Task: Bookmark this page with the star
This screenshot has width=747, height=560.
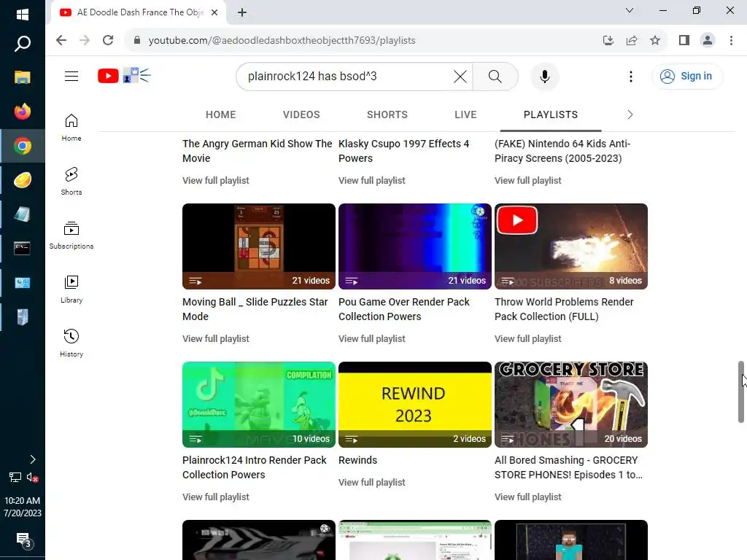Action: (655, 41)
